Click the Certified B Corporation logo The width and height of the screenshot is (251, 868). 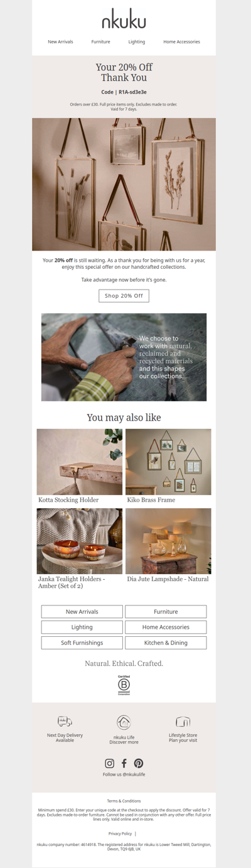pos(124,685)
